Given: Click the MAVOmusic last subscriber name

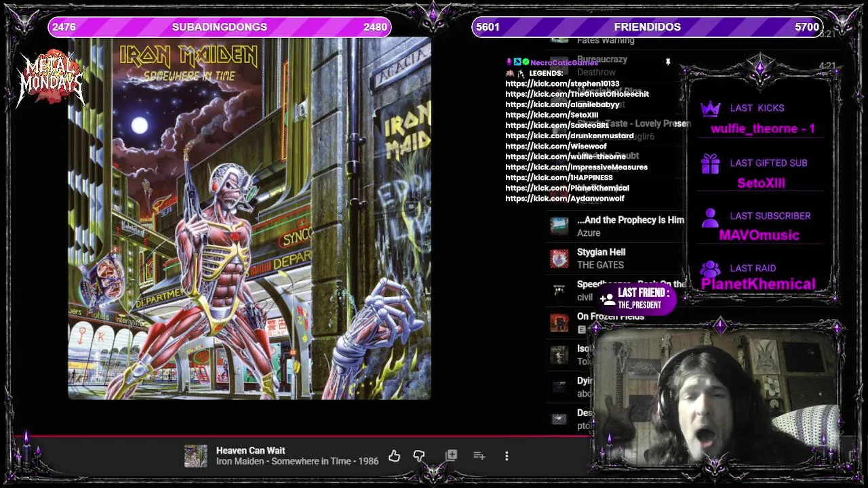Looking at the screenshot, I should click(x=759, y=235).
